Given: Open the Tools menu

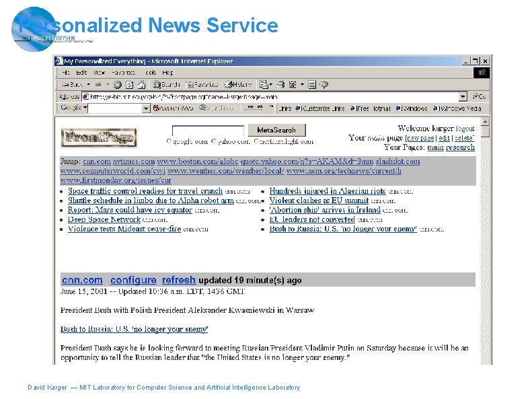Looking at the screenshot, I should (x=150, y=72).
